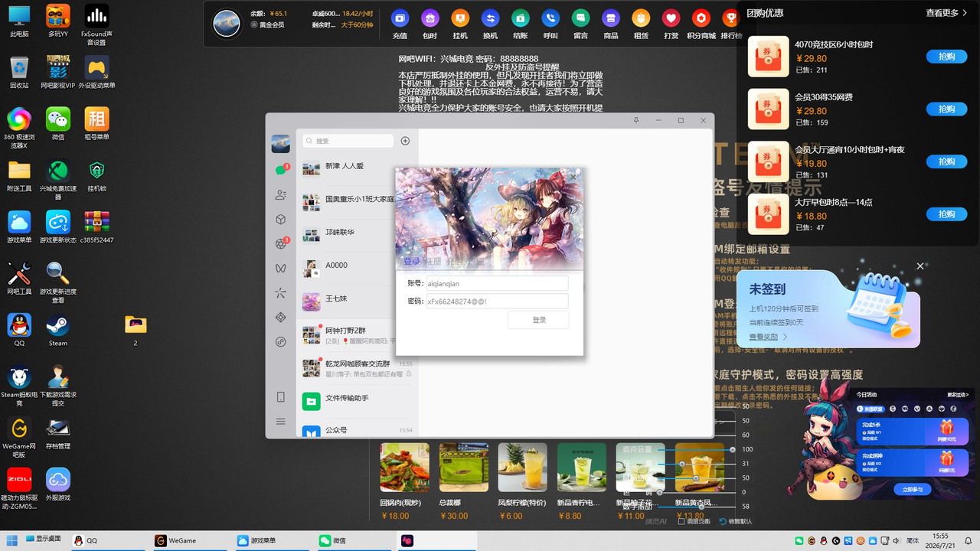The image size is (980, 551).
Task: Open WeGame网吧版 desktop shortcut
Action: [x=19, y=437]
